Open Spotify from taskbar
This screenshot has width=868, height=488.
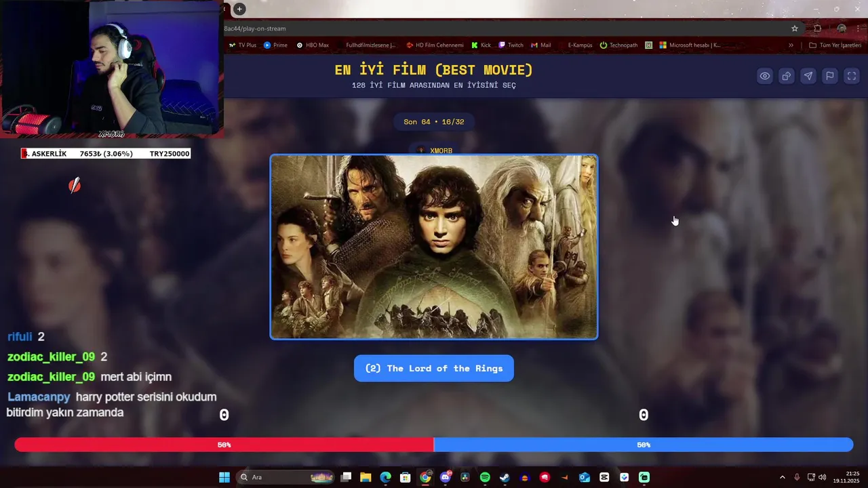click(x=485, y=477)
